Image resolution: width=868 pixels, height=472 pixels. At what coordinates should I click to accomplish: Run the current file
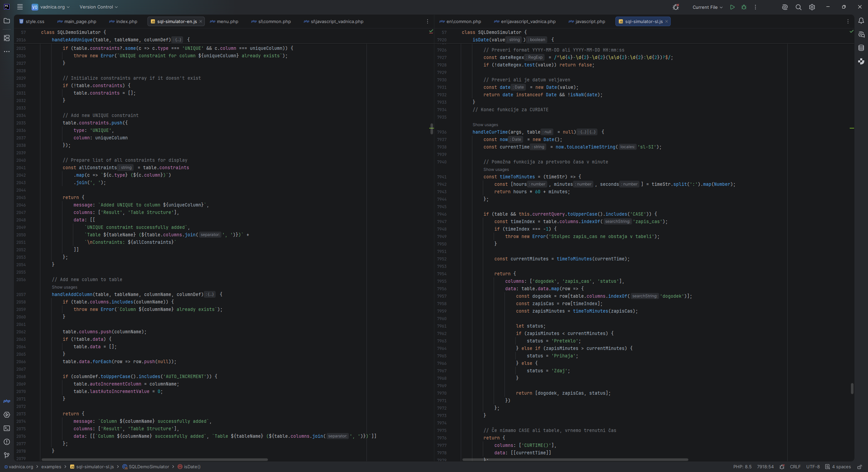click(732, 7)
